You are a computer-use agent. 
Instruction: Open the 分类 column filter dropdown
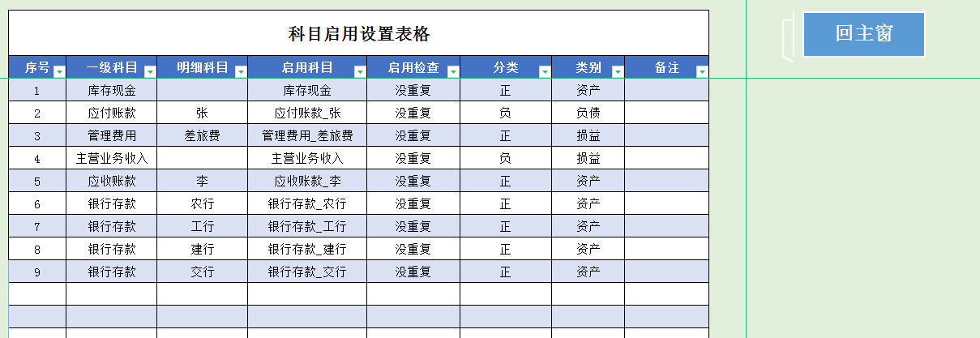(545, 72)
